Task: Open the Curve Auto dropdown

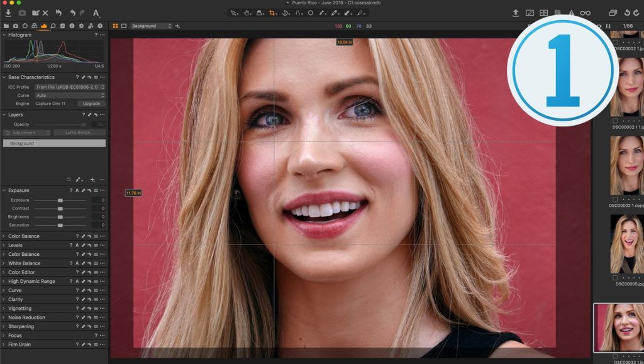Action: pyautogui.click(x=69, y=95)
